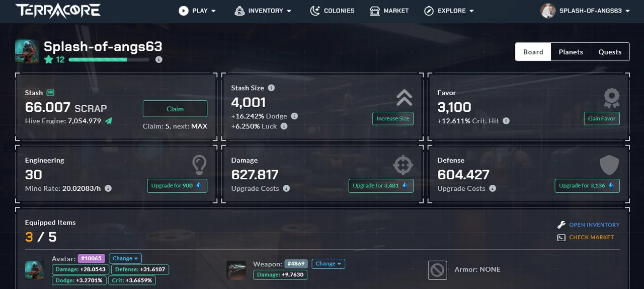Click the equipped Weapon thumbnail
The width and height of the screenshot is (644, 289).
coord(236,270)
